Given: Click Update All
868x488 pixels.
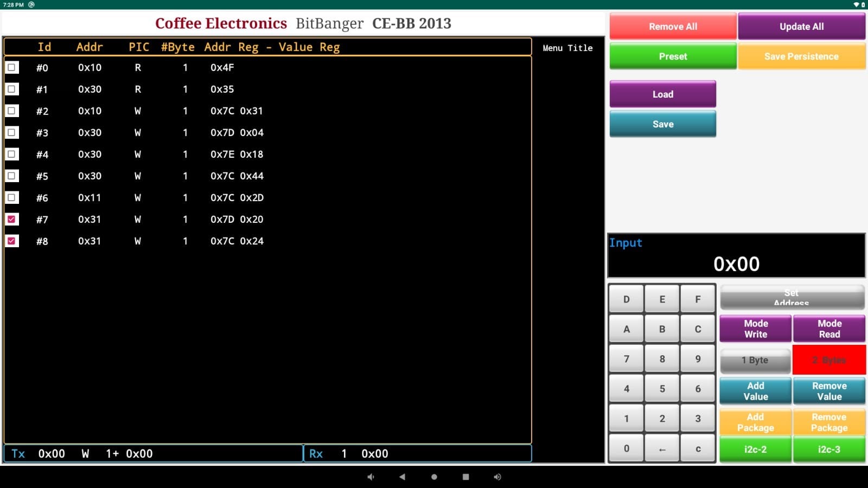Looking at the screenshot, I should pos(801,26).
